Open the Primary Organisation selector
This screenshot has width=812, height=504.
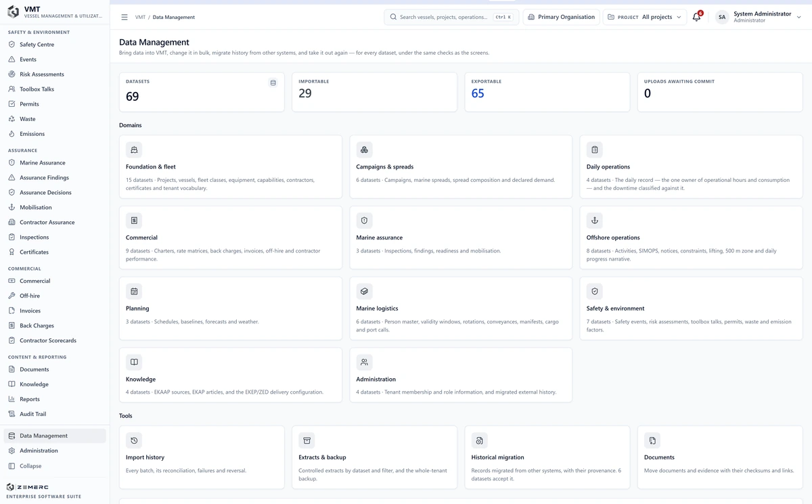[x=561, y=17]
